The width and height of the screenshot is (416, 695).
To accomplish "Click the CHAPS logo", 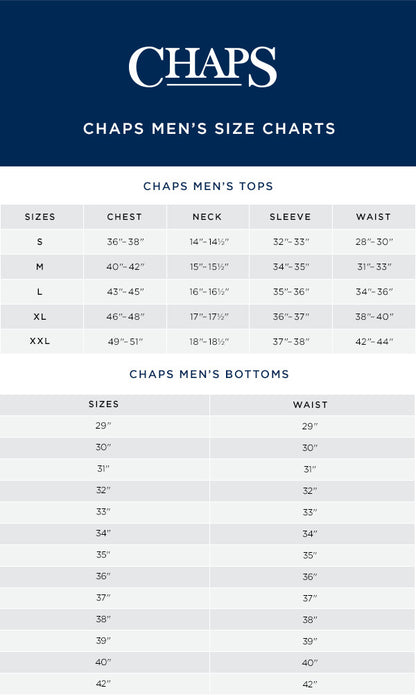I will [203, 67].
